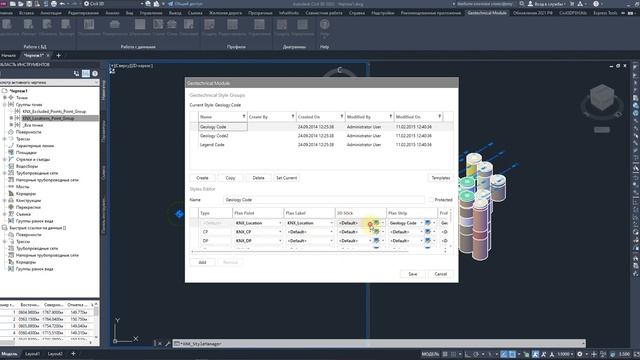Click the Open file icon in quick access toolbar

point(21,4)
